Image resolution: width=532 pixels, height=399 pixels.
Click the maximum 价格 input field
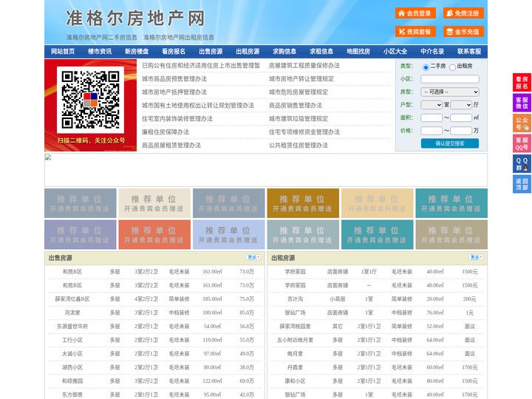pyautogui.click(x=461, y=131)
